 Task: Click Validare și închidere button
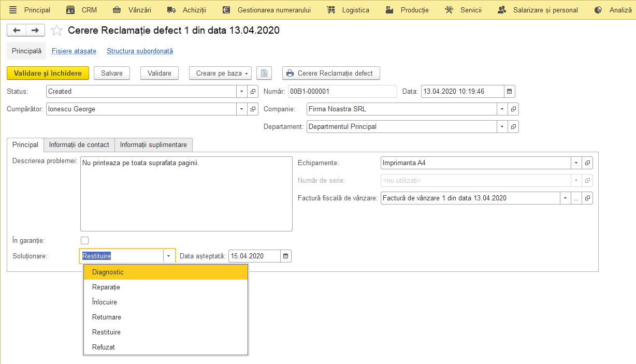click(x=48, y=73)
